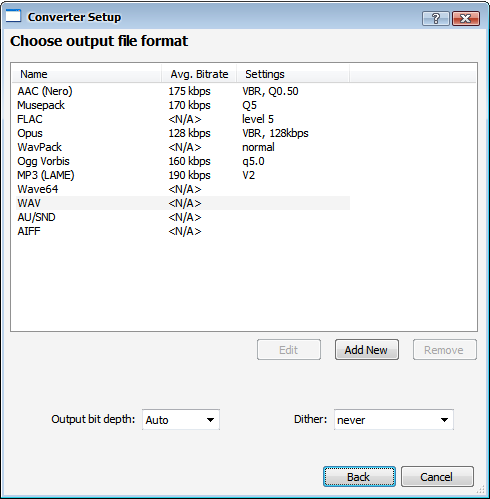This screenshot has width=490, height=499.
Task: Pick the Opus output format
Action: coord(183,133)
